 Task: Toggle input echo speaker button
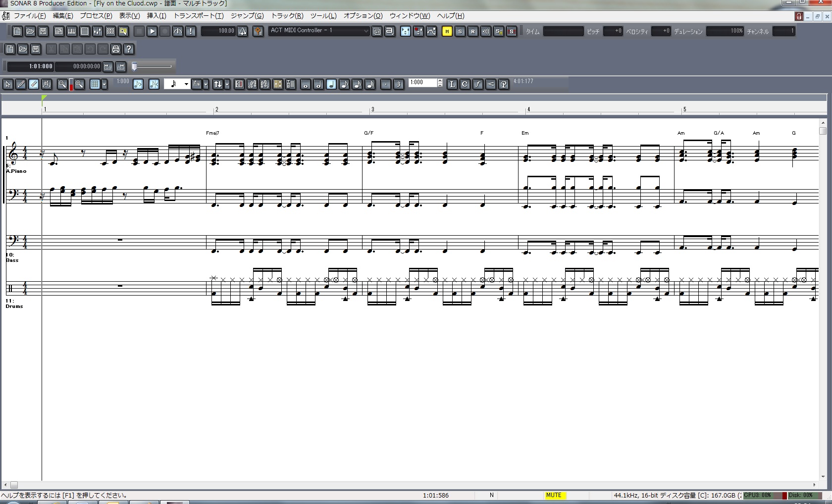[x=486, y=31]
